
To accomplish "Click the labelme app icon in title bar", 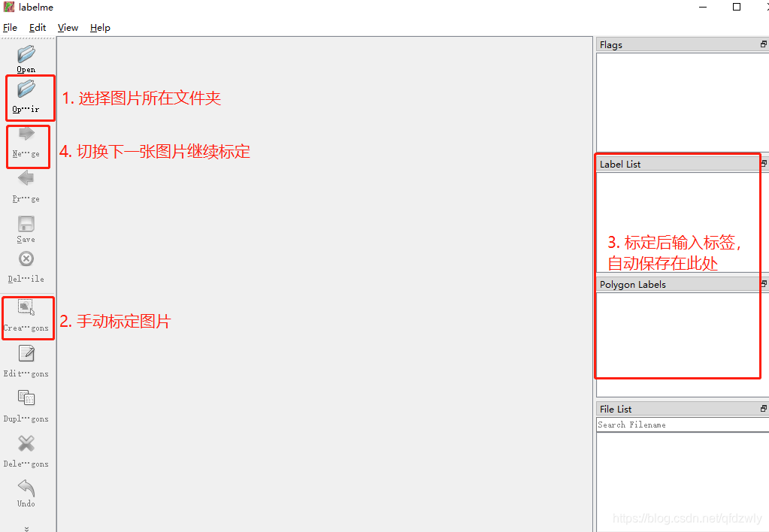I will tap(9, 7).
